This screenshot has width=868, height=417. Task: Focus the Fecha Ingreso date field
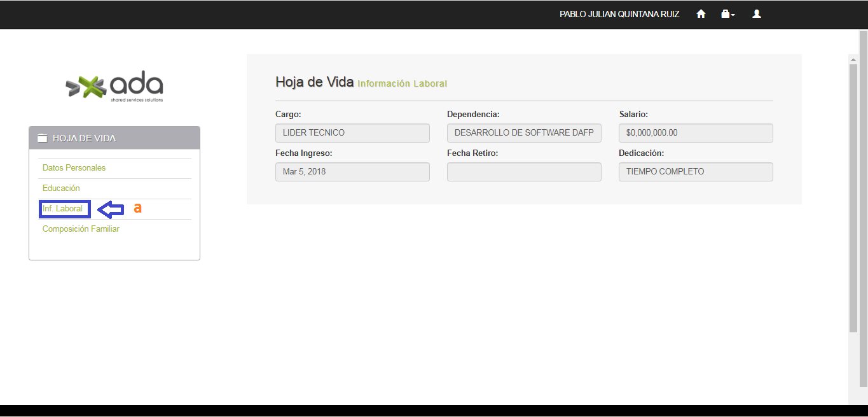[x=352, y=172]
